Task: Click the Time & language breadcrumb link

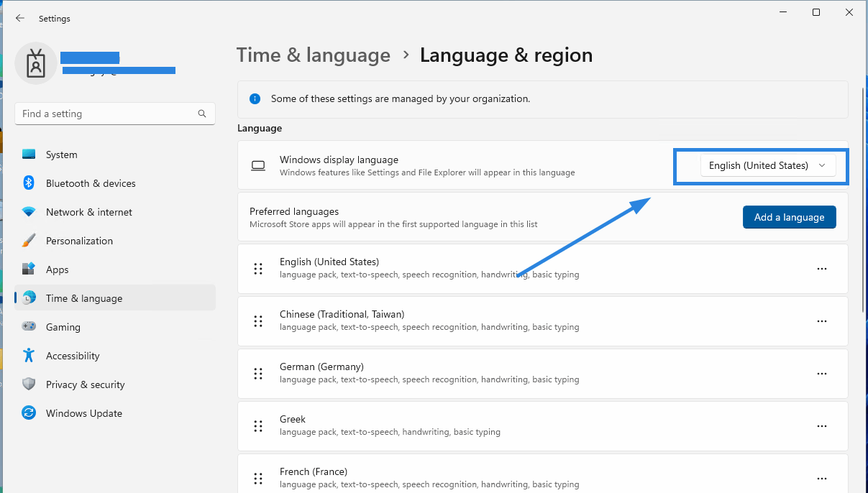Action: (x=314, y=55)
